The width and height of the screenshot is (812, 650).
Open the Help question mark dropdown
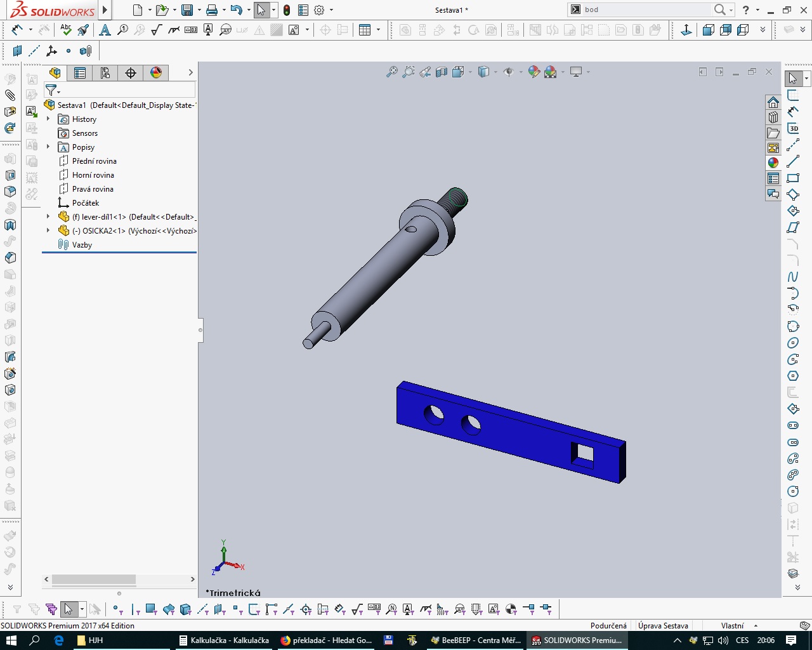757,10
